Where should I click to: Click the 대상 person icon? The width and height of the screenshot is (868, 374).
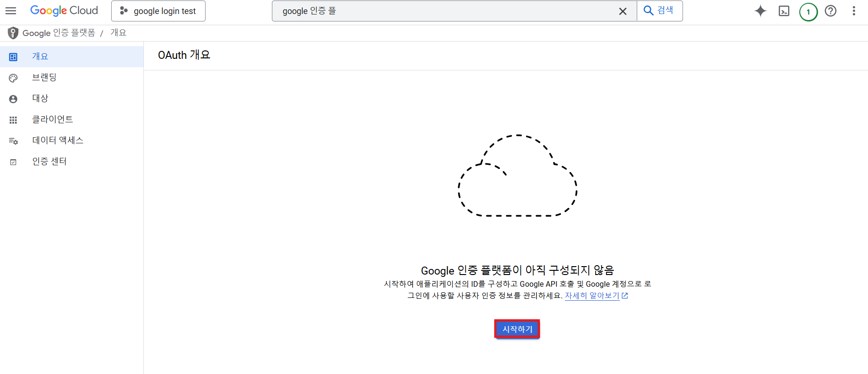click(13, 99)
